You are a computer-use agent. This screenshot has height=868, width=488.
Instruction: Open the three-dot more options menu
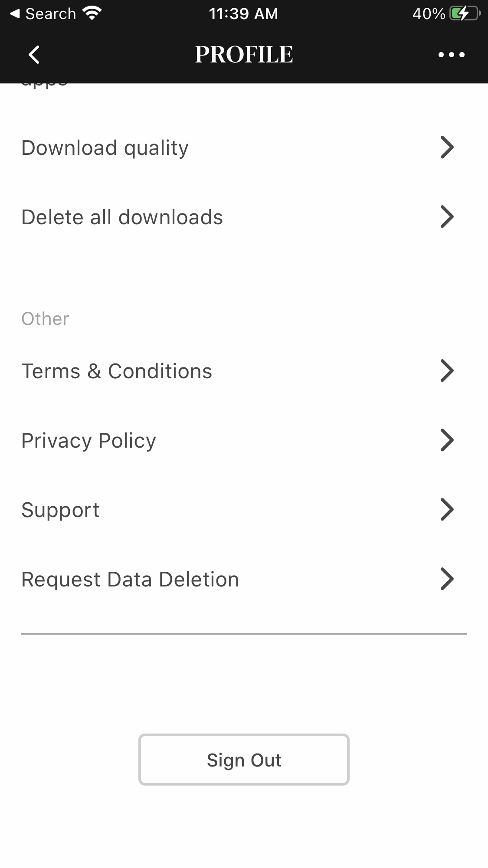pyautogui.click(x=451, y=55)
